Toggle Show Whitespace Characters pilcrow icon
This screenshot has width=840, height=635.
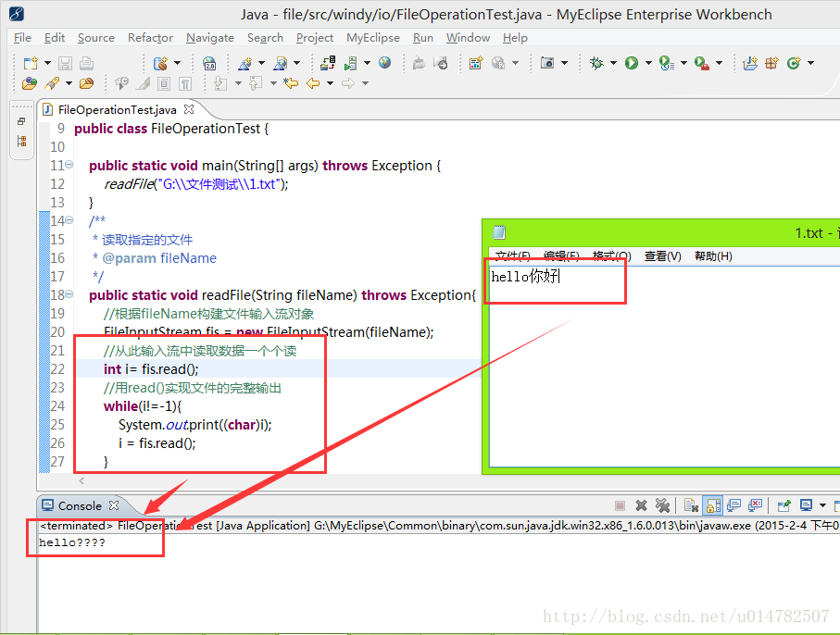[185, 83]
